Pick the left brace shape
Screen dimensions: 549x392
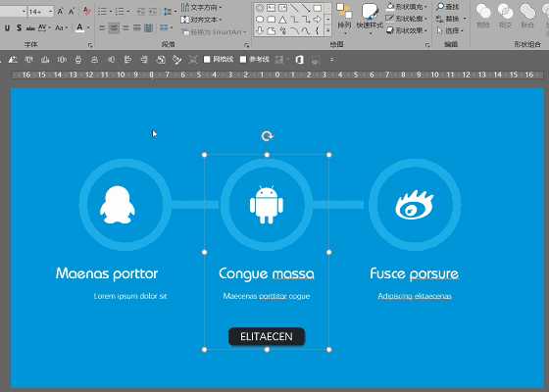[317, 30]
